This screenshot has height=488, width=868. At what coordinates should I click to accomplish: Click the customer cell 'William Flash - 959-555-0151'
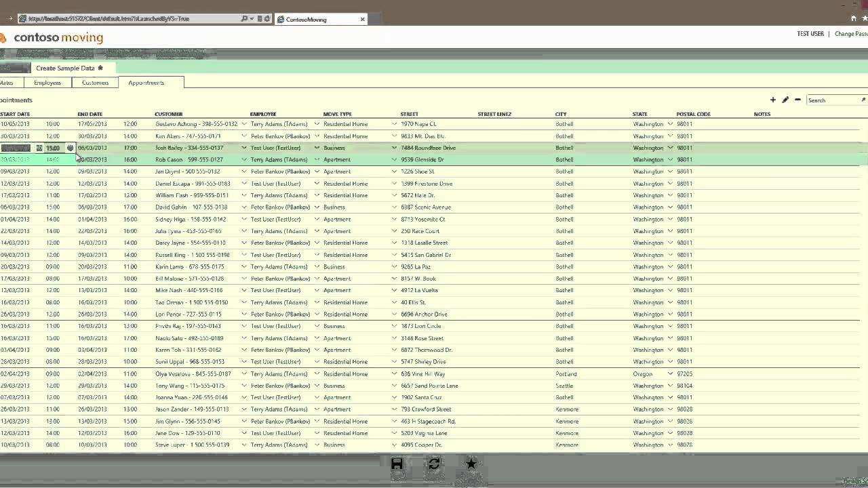192,195
